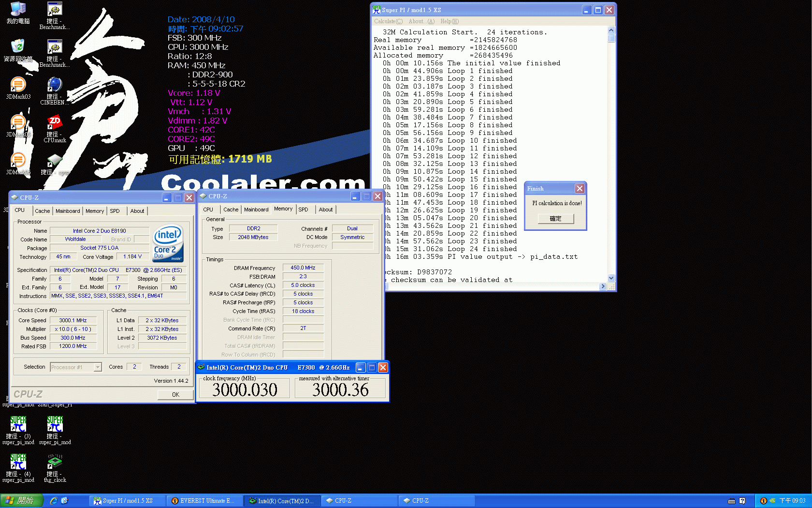Click the CAS# Latency value '5.0 clocks'

(x=303, y=285)
